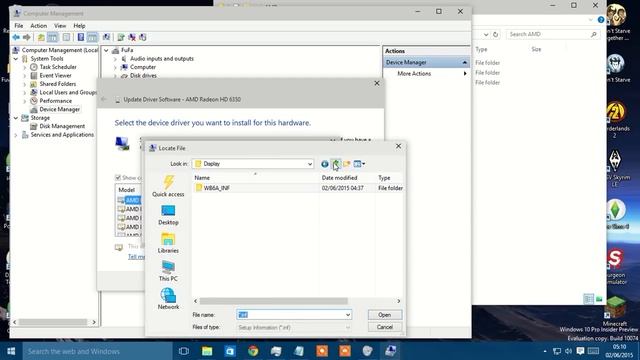Close the Update Driver Software dialog

pyautogui.click(x=377, y=83)
